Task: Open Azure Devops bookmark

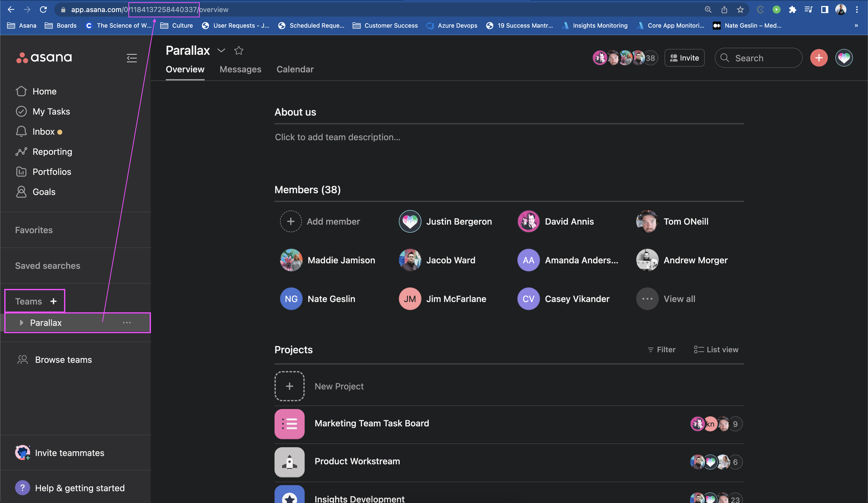Action: tap(452, 25)
